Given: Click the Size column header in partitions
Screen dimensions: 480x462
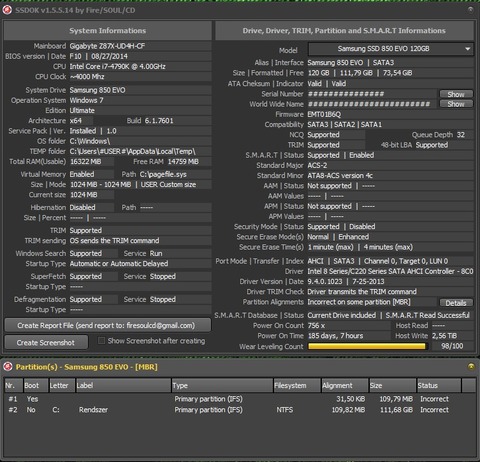Looking at the screenshot, I should pyautogui.click(x=393, y=386).
